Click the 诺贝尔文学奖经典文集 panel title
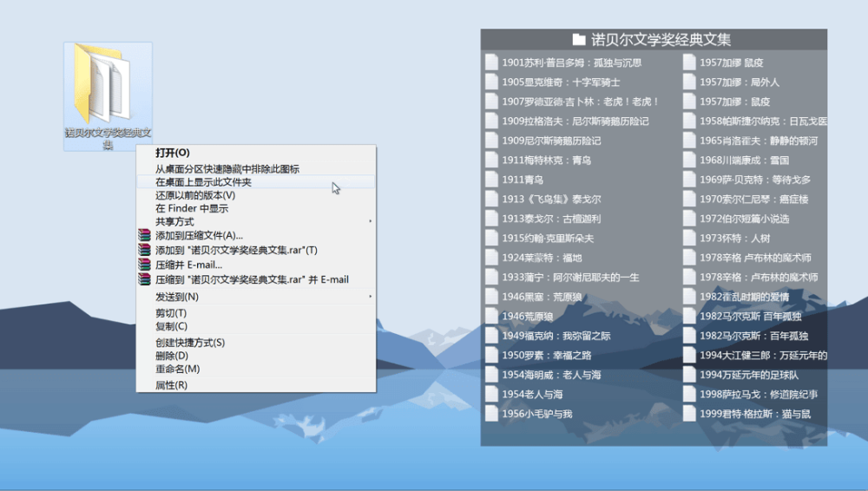Screen dimensions: 868x491 click(x=661, y=39)
